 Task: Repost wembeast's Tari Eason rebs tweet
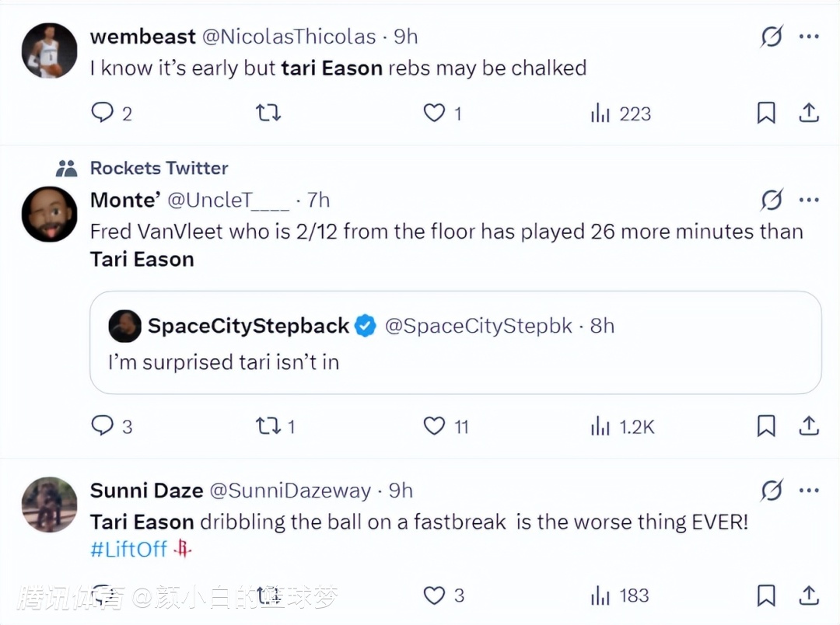[x=268, y=113]
